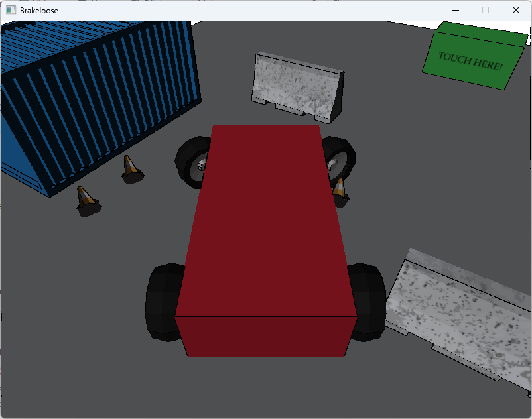
Task: Click the Brakeloose window title text
Action: pyautogui.click(x=39, y=11)
